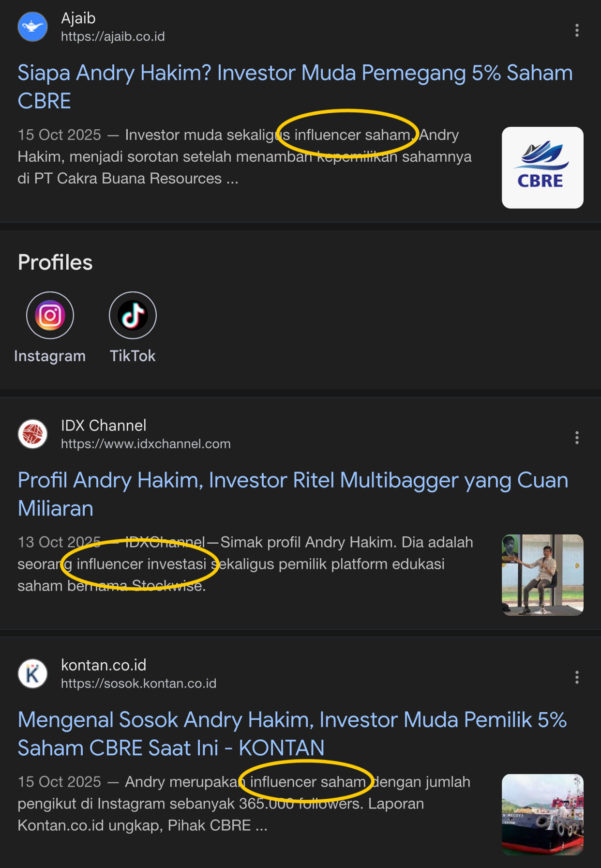Image resolution: width=601 pixels, height=868 pixels.
Task: Click the ajaib.co.id URL text
Action: click(x=113, y=37)
